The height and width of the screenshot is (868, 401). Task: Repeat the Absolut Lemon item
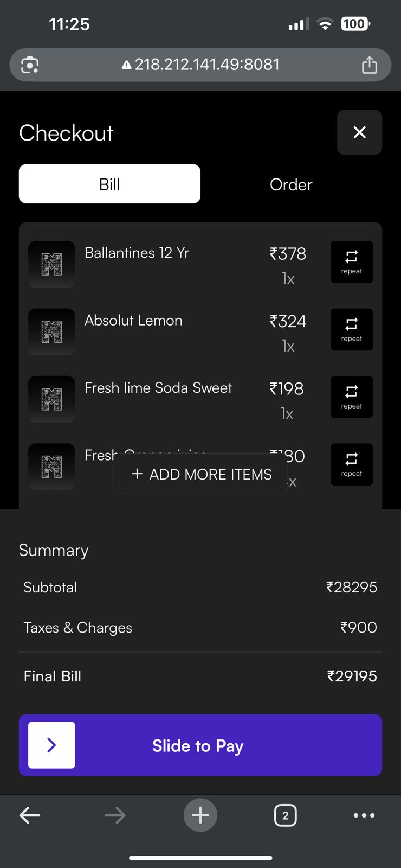click(351, 329)
